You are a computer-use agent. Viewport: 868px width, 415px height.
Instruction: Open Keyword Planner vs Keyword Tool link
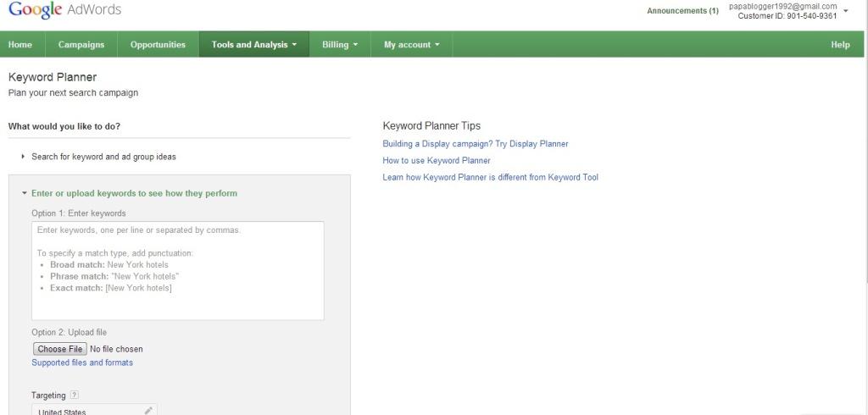(491, 177)
